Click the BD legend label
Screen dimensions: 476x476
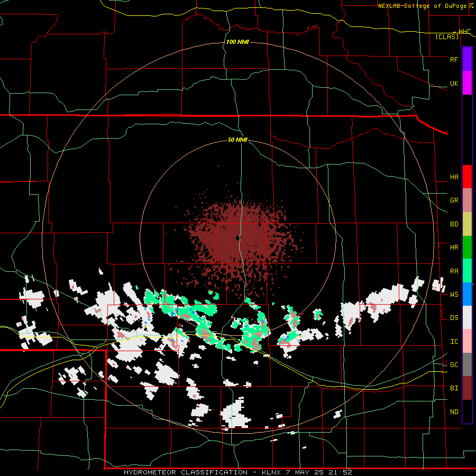[454, 224]
